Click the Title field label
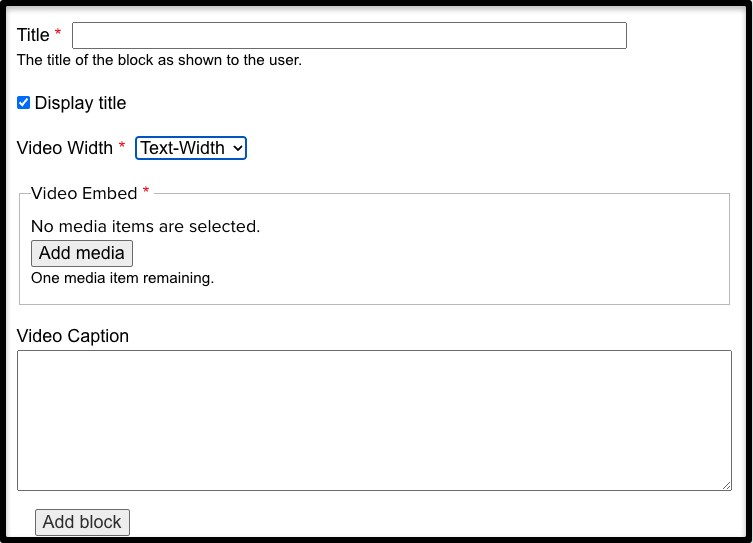This screenshot has height=543, width=753. (x=33, y=35)
